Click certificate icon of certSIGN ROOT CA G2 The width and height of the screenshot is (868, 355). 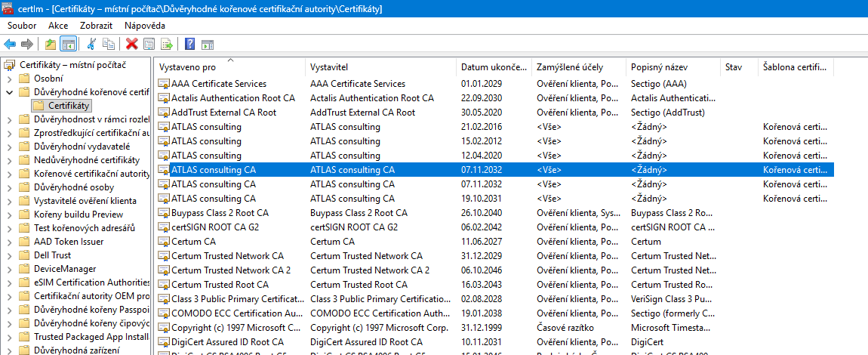coord(163,227)
